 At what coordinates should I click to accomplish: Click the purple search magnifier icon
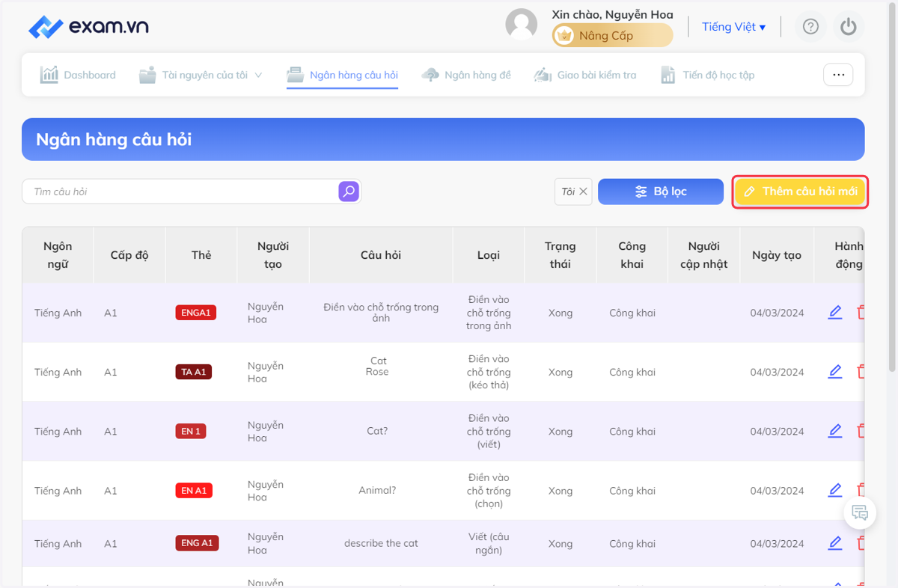click(349, 192)
